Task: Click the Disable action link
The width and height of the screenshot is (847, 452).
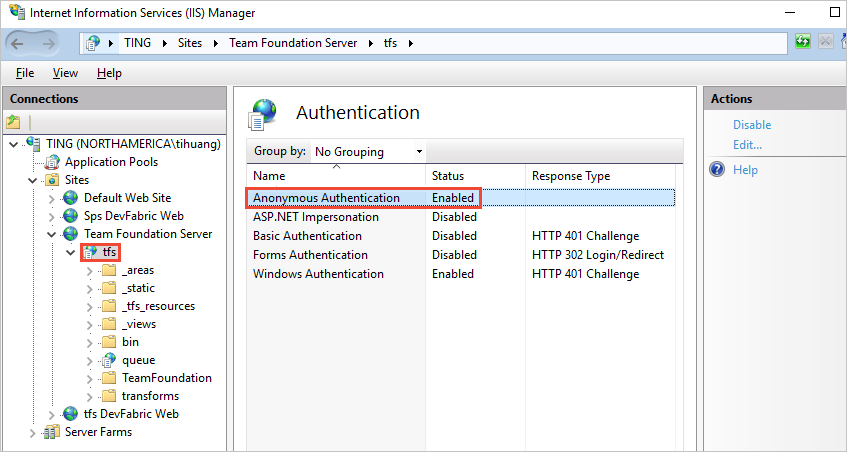Action: (x=752, y=125)
